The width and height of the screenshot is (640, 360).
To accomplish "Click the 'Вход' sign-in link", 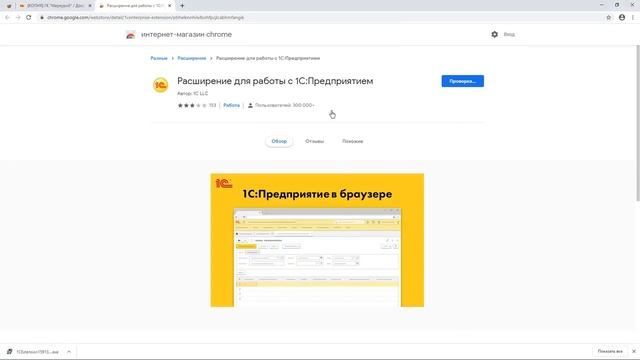I will click(509, 35).
